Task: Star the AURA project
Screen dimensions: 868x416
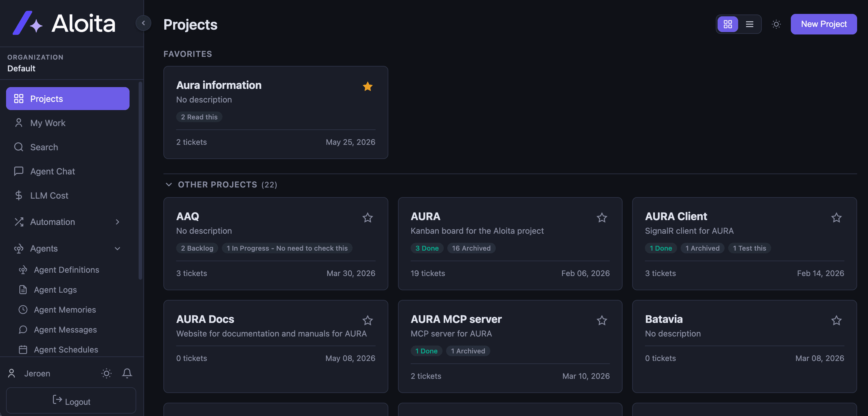Action: (x=602, y=218)
